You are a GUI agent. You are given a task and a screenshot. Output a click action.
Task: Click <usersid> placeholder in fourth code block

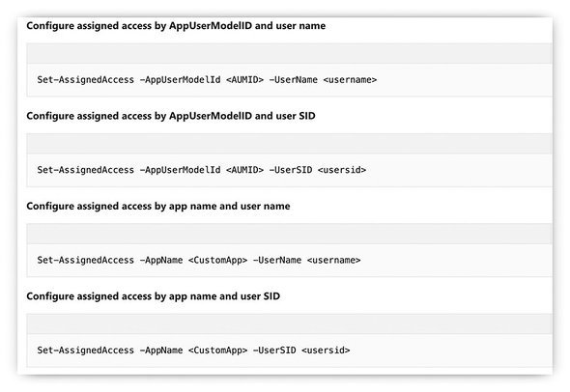coord(326,350)
